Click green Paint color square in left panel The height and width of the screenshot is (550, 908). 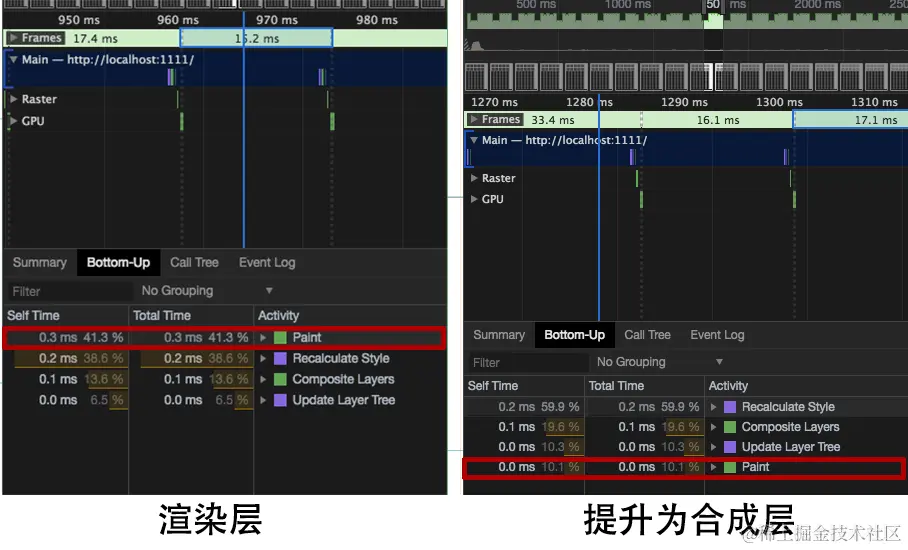coord(280,338)
